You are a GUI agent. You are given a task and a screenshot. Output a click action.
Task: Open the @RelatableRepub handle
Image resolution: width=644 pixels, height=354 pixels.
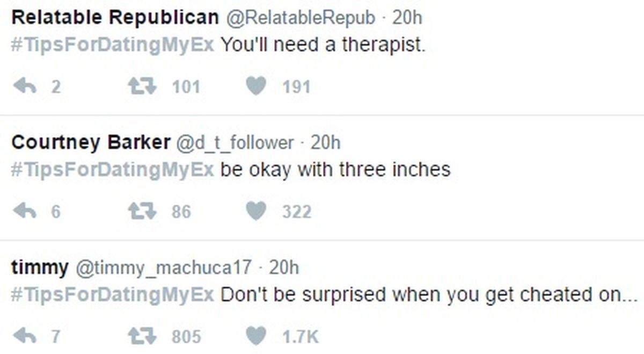(x=300, y=18)
